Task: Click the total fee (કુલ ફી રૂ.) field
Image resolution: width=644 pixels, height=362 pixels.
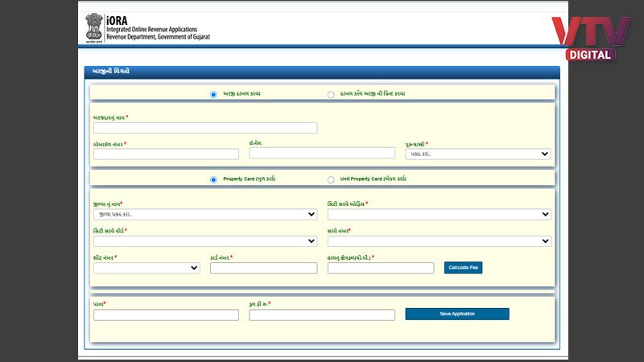Action: [322, 315]
